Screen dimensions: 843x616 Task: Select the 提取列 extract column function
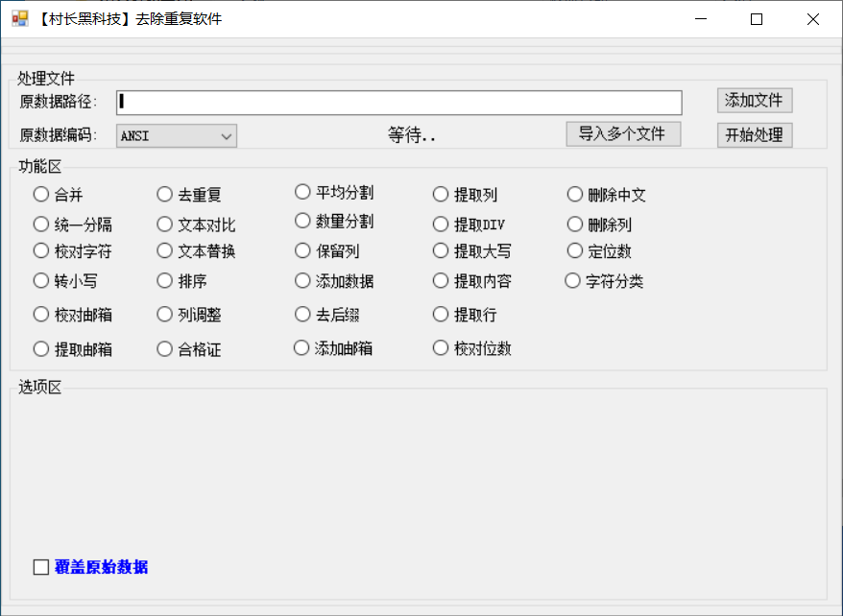click(440, 194)
